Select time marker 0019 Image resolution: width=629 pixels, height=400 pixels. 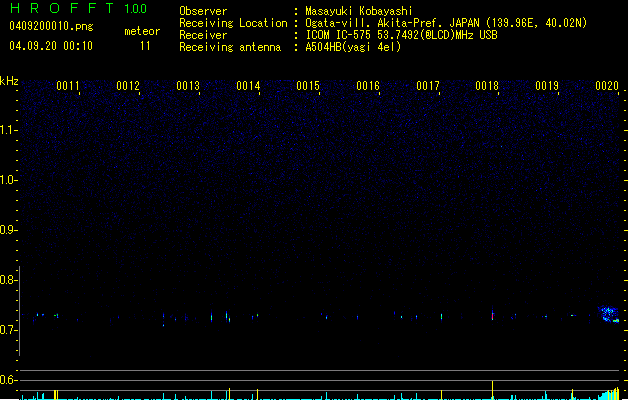tap(547, 86)
